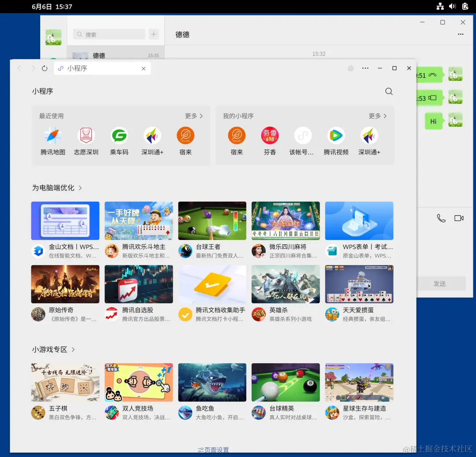
Task: Open the network icon in the system tray
Action: click(440, 6)
